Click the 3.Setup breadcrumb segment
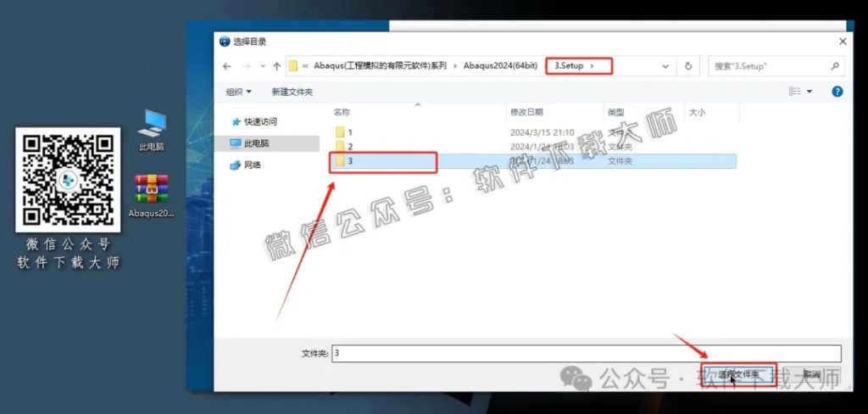 [569, 65]
